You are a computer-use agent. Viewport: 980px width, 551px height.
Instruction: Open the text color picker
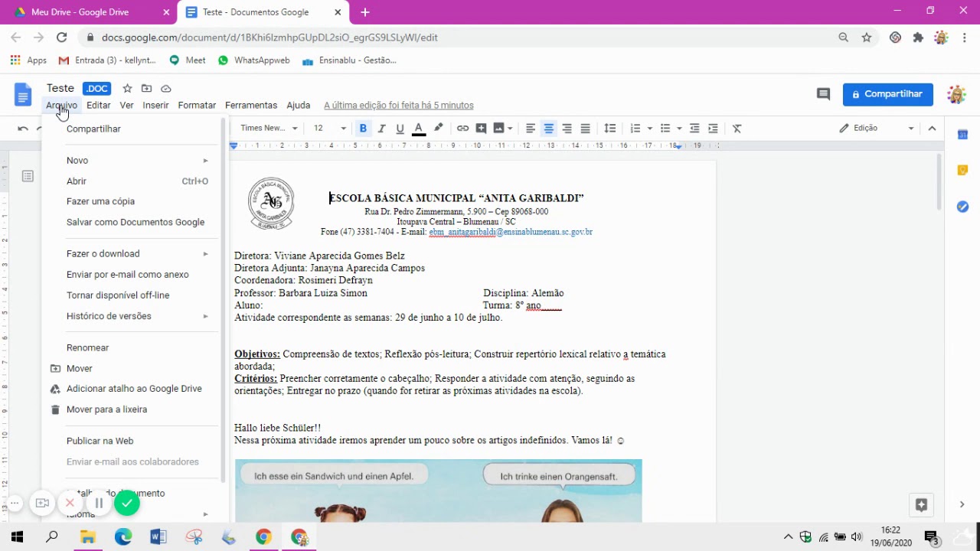tap(419, 129)
